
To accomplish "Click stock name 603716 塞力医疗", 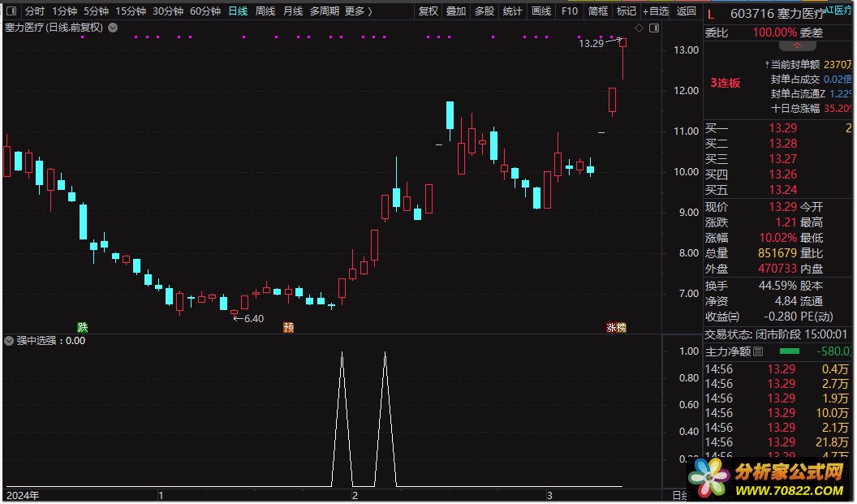I will [777, 15].
